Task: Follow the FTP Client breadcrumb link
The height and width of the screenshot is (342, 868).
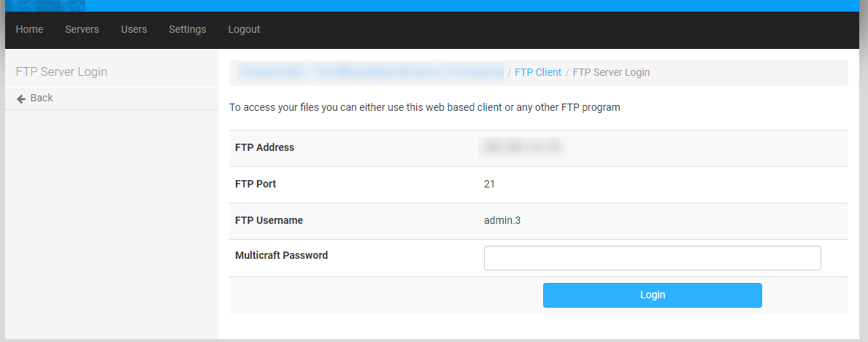Action: click(538, 72)
